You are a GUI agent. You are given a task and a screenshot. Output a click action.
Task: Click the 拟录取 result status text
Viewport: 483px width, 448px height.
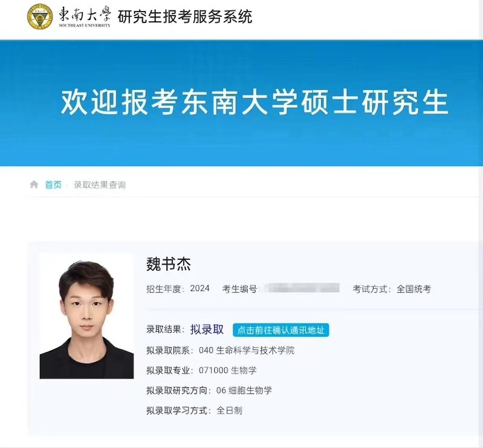[207, 330]
